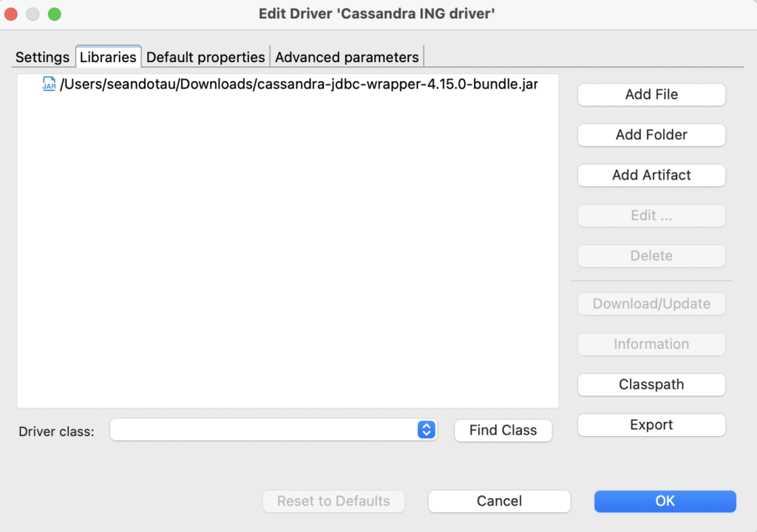Click the Add Folder button
757x532 pixels.
tap(651, 134)
